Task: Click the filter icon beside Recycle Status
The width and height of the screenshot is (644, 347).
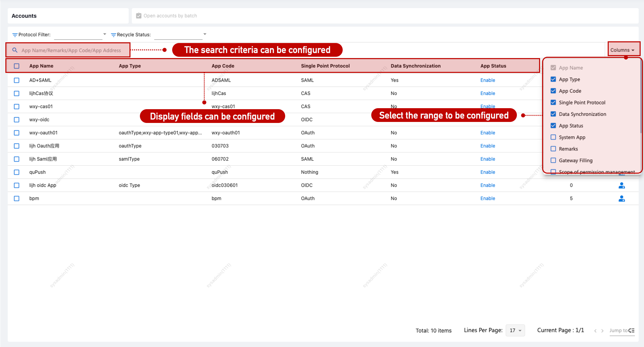Action: tap(113, 34)
